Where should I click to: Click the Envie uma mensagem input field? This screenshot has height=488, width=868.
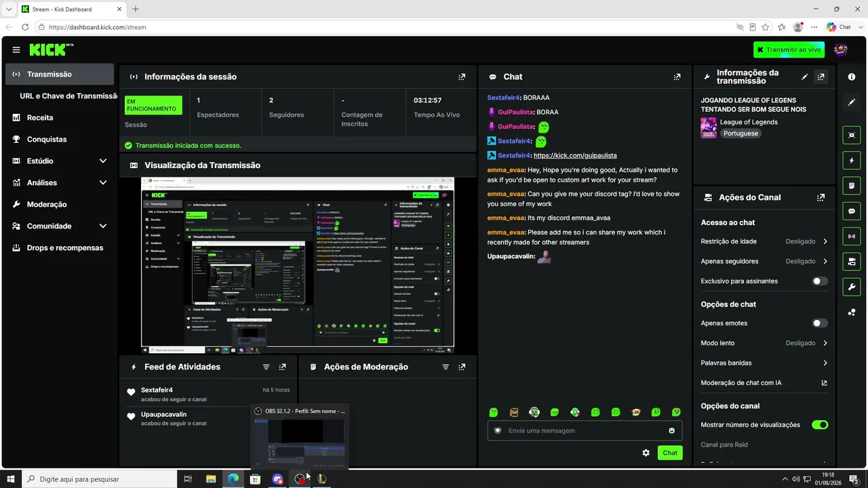tap(585, 430)
